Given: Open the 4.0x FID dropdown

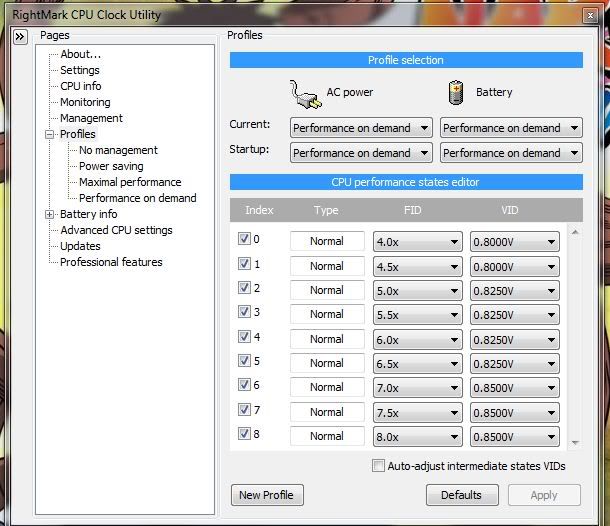Looking at the screenshot, I should (x=418, y=242).
